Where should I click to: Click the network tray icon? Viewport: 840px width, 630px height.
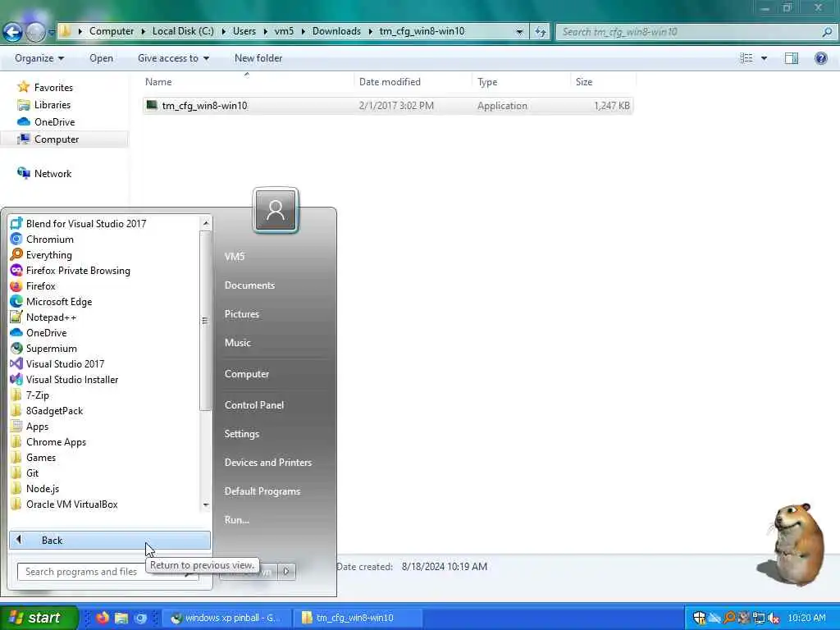point(759,618)
